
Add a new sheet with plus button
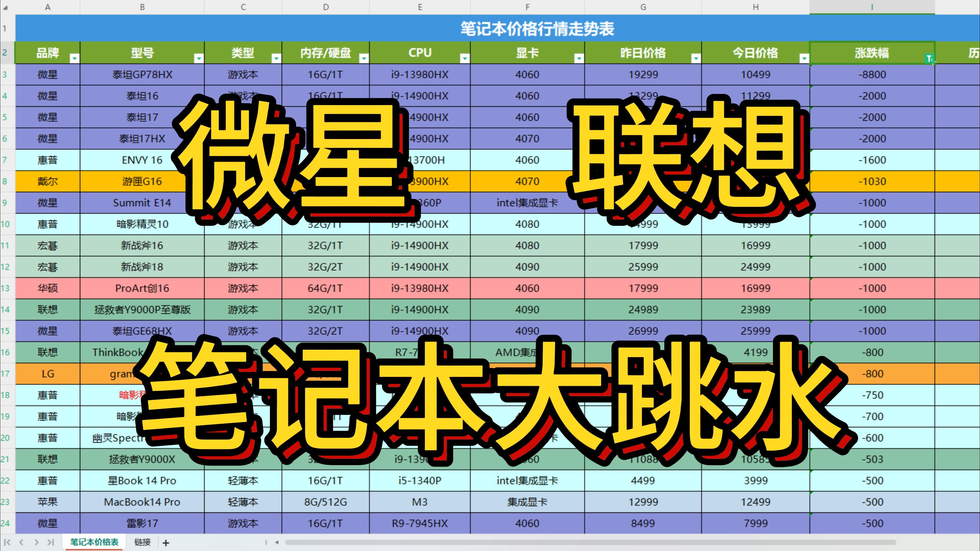click(x=165, y=543)
